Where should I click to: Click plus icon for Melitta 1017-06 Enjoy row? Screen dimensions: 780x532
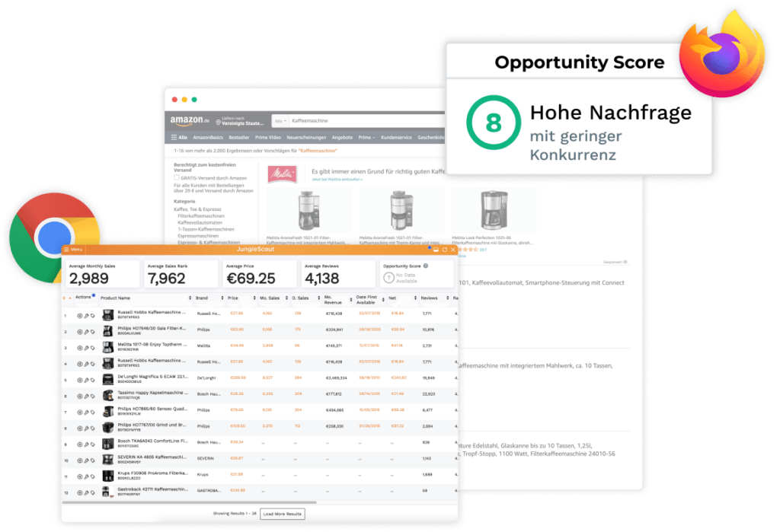tap(79, 348)
